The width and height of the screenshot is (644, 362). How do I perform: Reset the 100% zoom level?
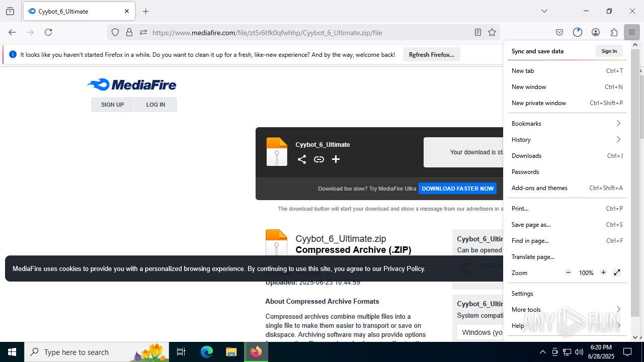coord(586,273)
